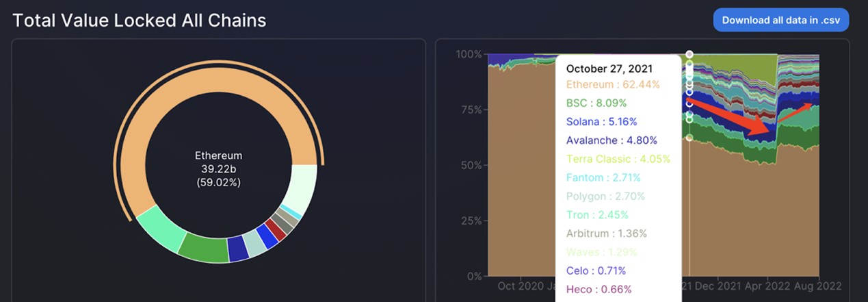Click the Terra Classic 4.05% tooltip entry
Screen dimensions: 868x302
618,159
